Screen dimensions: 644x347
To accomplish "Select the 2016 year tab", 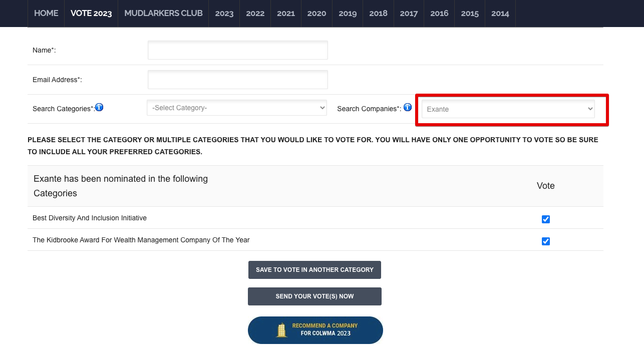I will [439, 14].
